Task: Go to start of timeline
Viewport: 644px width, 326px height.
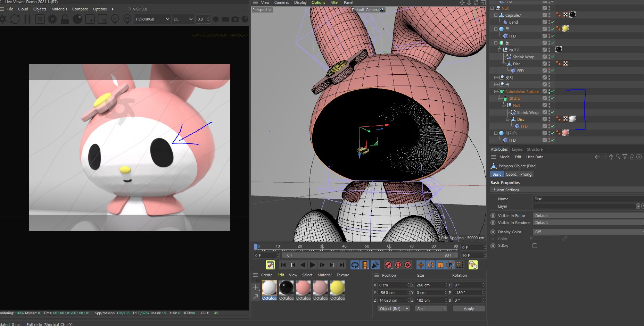Action: click(x=283, y=265)
